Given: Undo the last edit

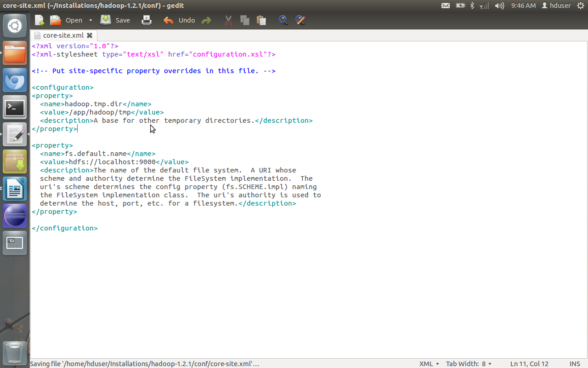Looking at the screenshot, I should (179, 20).
